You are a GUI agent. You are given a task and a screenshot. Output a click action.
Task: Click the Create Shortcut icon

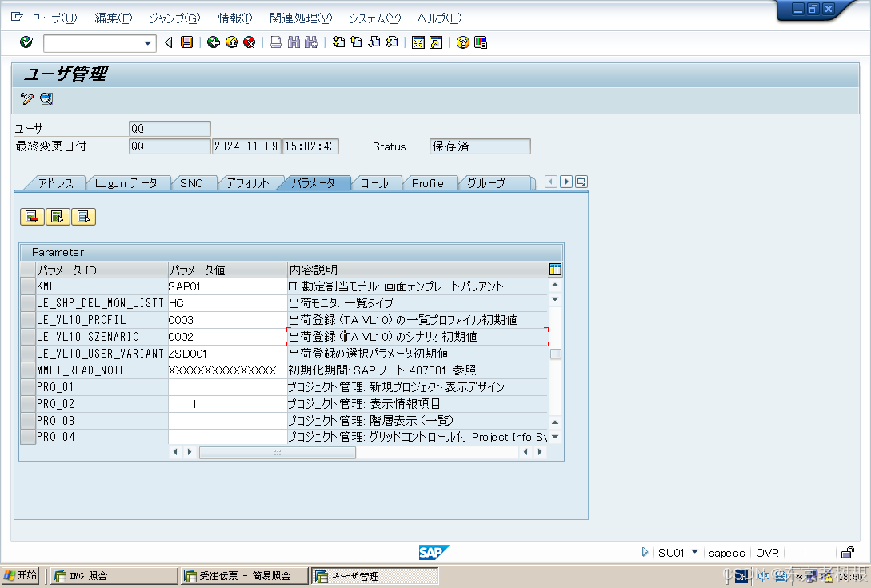436,42
